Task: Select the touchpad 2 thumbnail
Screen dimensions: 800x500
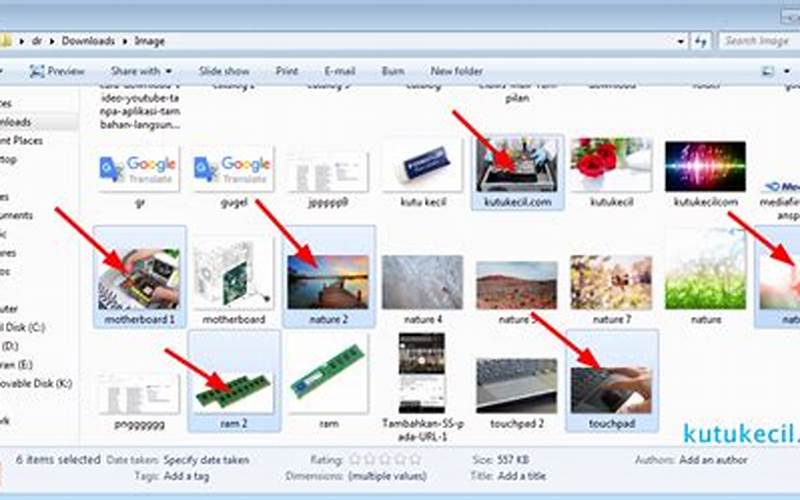Action: point(517,386)
